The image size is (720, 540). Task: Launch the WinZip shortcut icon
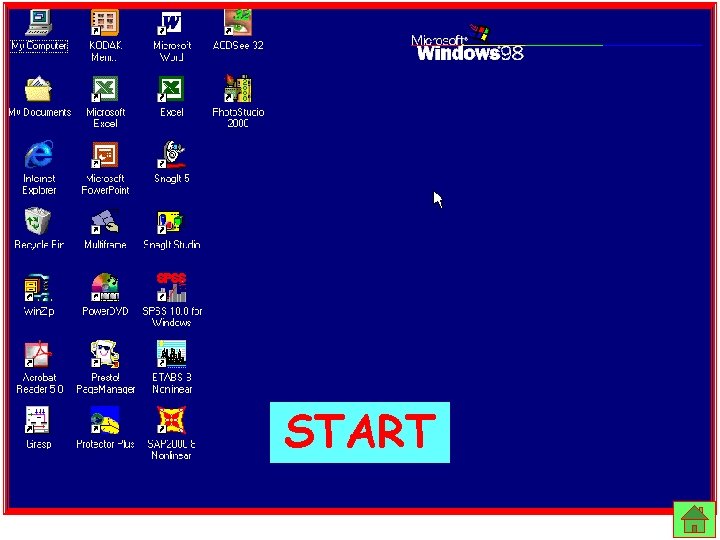39,288
